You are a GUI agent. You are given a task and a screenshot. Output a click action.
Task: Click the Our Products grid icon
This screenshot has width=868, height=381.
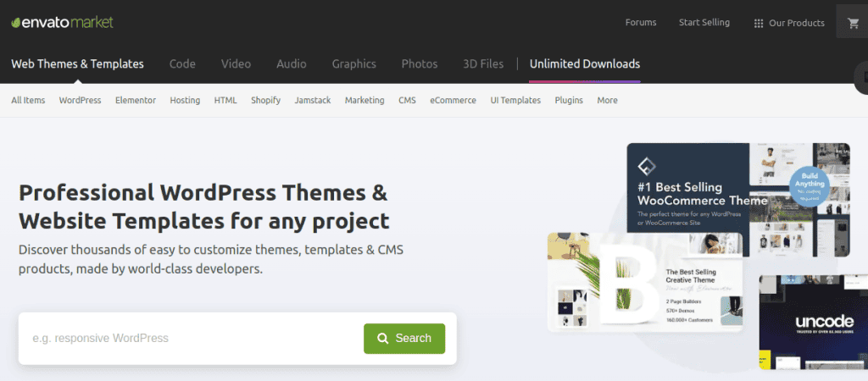click(759, 24)
